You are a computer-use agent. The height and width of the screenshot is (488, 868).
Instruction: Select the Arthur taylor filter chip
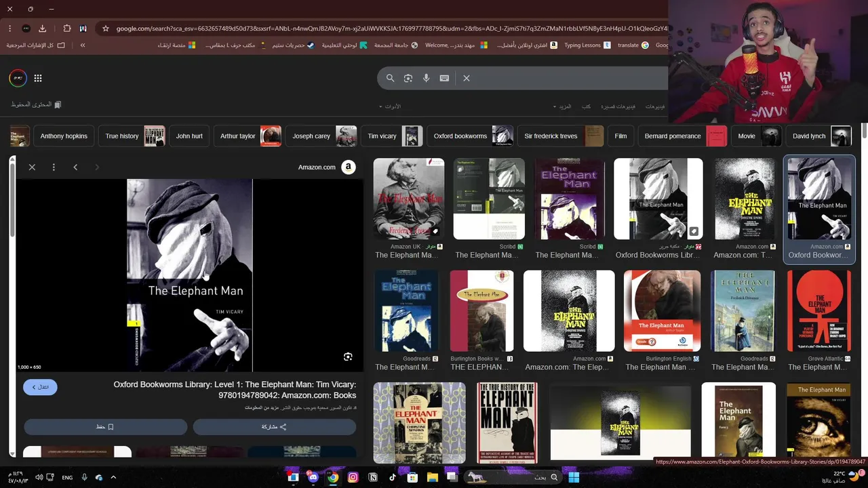coord(248,136)
